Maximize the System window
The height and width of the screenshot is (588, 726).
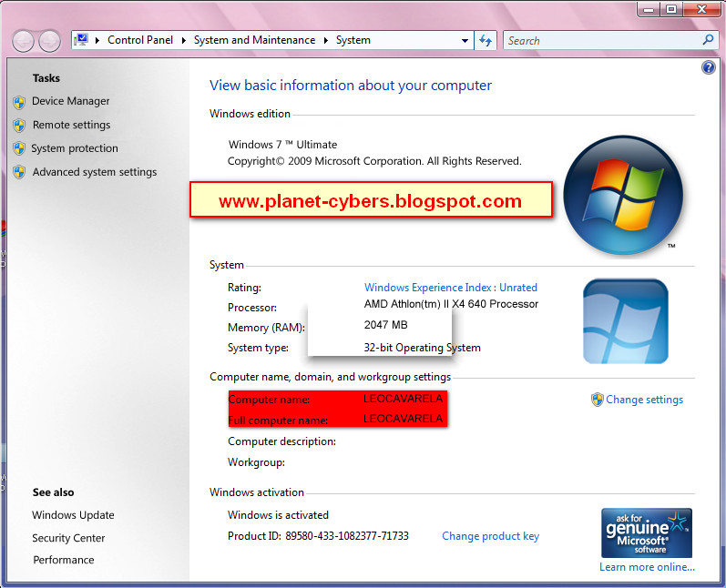(671, 9)
